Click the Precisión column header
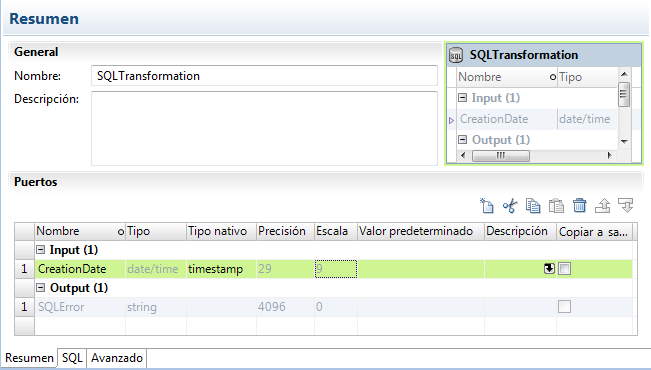 pyautogui.click(x=285, y=231)
